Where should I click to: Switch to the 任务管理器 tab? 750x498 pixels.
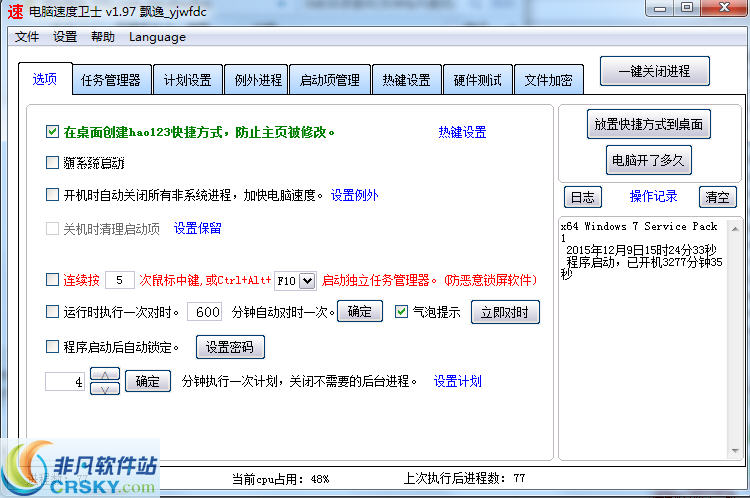click(111, 80)
